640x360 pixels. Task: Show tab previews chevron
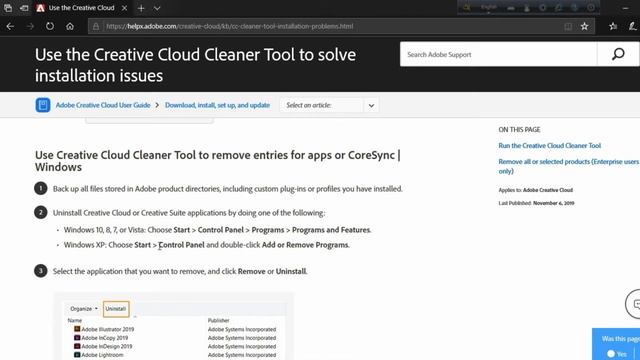coord(157,8)
